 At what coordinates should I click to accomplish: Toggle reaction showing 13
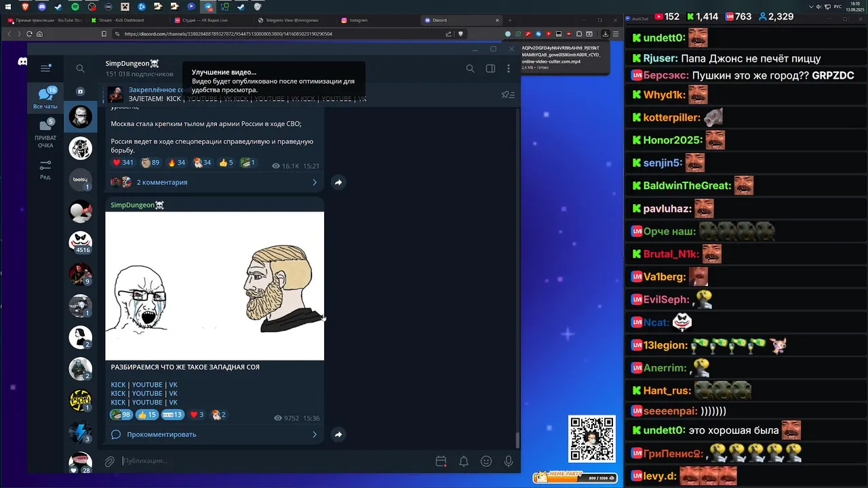click(x=172, y=415)
